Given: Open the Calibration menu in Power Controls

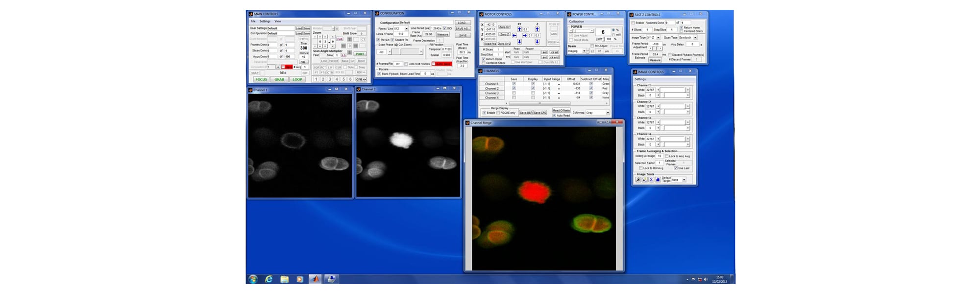Looking at the screenshot, I should coord(576,22).
